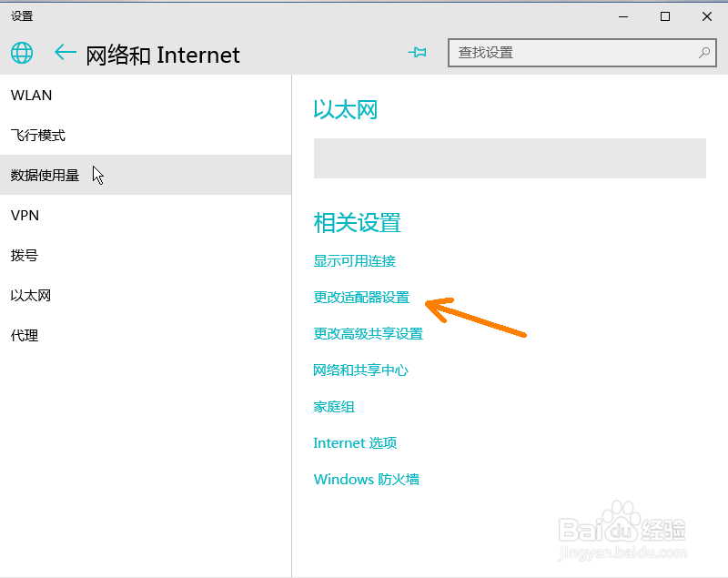Open 网络和共享中心
The image size is (728, 578).
[x=360, y=370]
